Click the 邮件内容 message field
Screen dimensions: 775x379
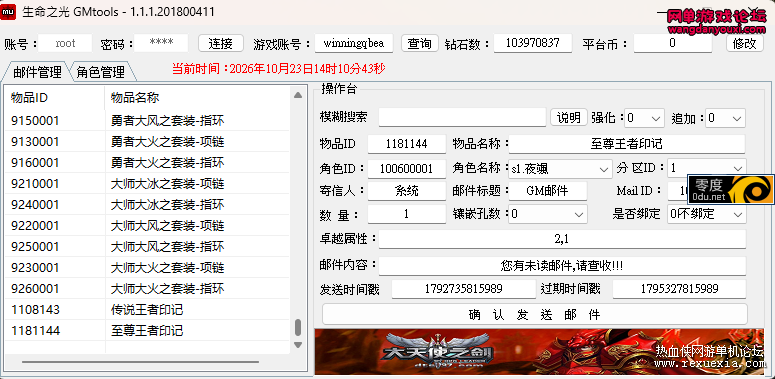tap(562, 266)
